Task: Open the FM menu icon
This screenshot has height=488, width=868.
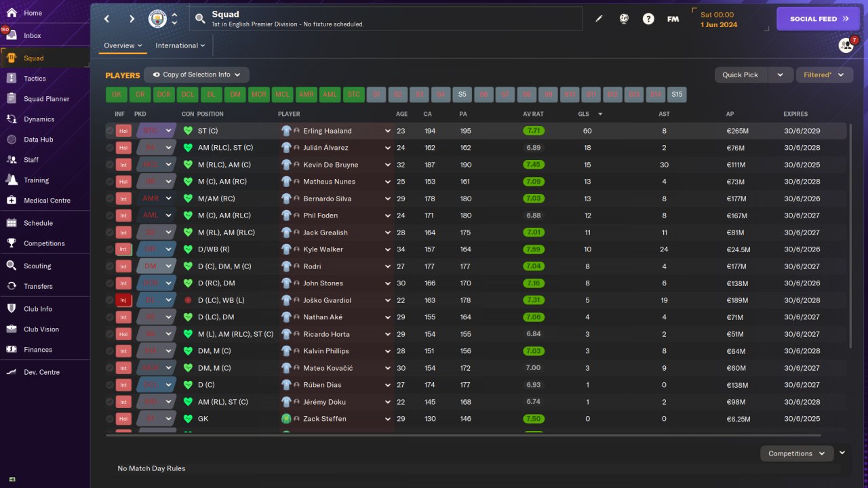Action: pos(673,19)
